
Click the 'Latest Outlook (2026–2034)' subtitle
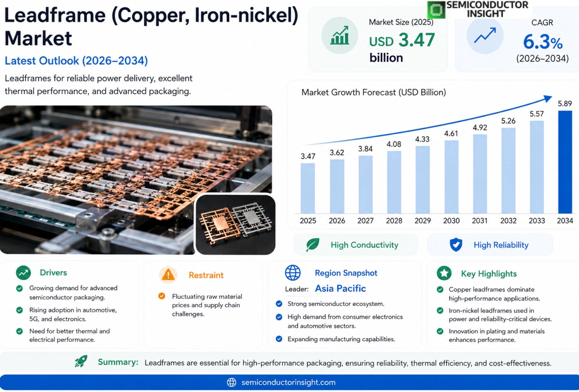click(76, 61)
